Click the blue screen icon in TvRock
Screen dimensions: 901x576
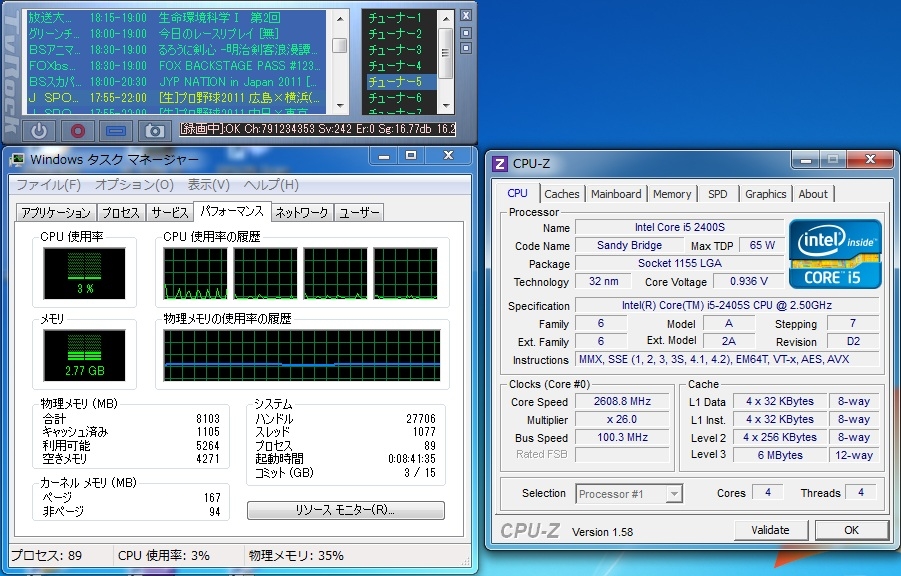tap(116, 130)
